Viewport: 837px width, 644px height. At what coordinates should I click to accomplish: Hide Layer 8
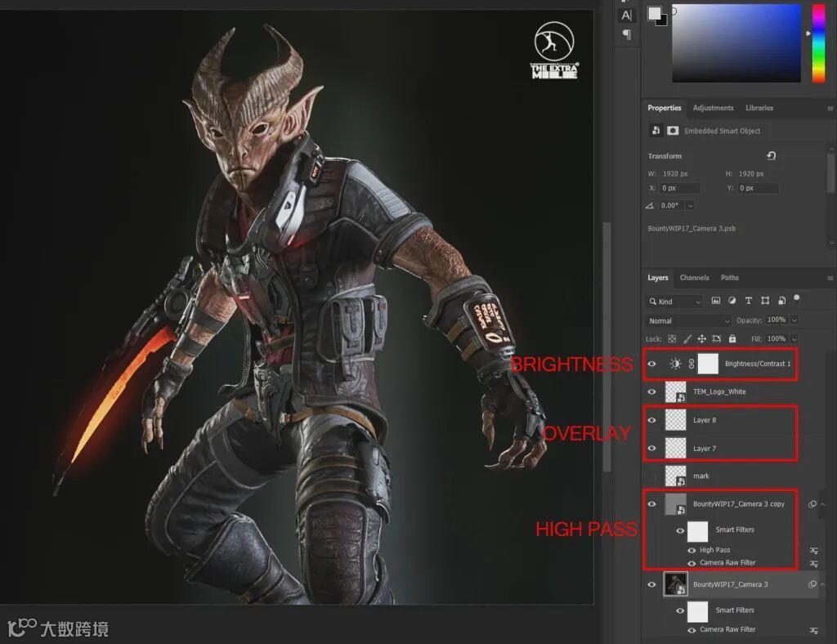tap(651, 420)
